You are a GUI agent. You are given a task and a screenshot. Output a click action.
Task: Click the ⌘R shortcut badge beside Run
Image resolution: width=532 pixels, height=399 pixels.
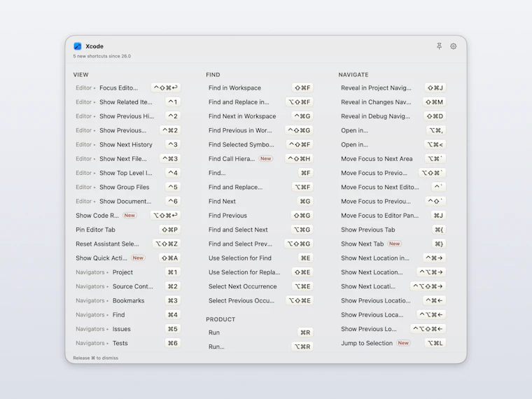pyautogui.click(x=305, y=332)
